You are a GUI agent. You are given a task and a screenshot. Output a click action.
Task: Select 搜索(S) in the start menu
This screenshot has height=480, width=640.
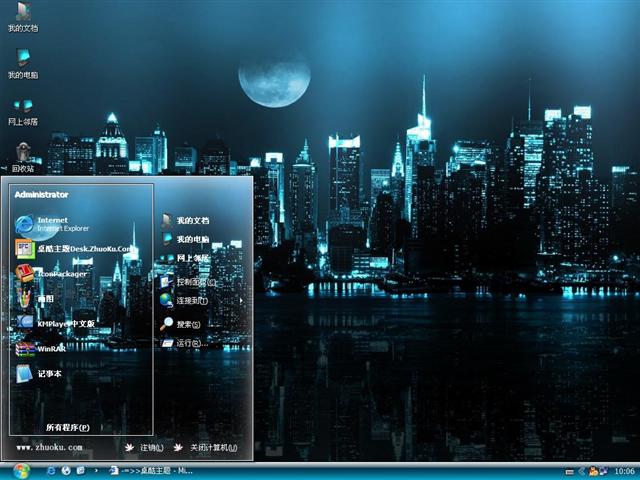[188, 324]
